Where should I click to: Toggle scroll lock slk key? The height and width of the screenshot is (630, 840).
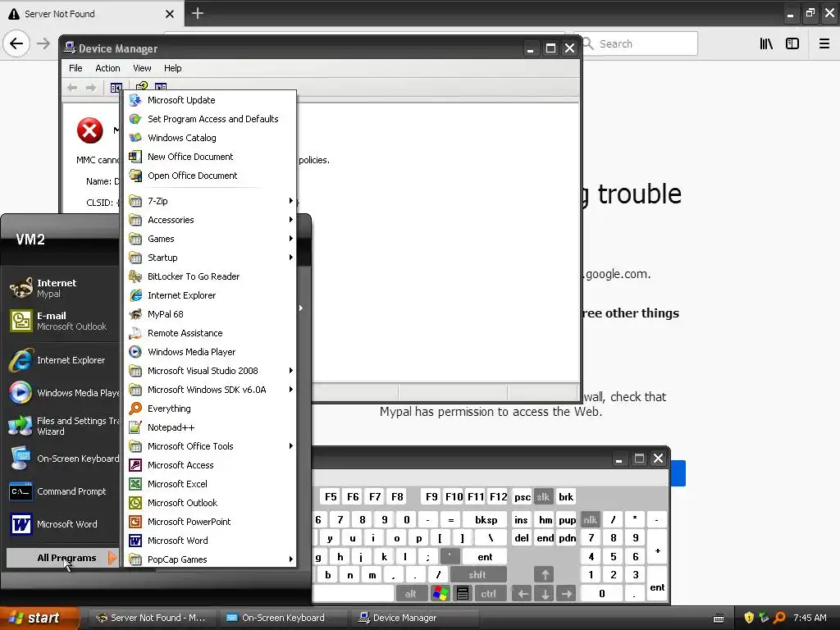[543, 496]
